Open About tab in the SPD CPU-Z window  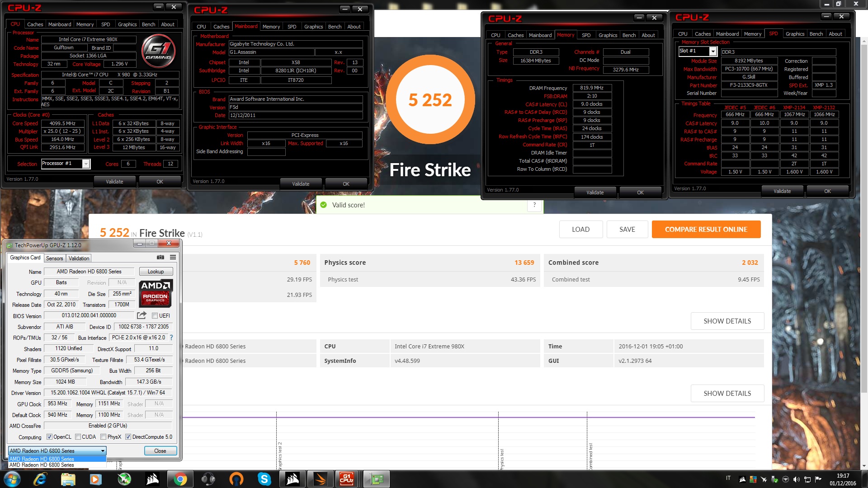pyautogui.click(x=835, y=34)
